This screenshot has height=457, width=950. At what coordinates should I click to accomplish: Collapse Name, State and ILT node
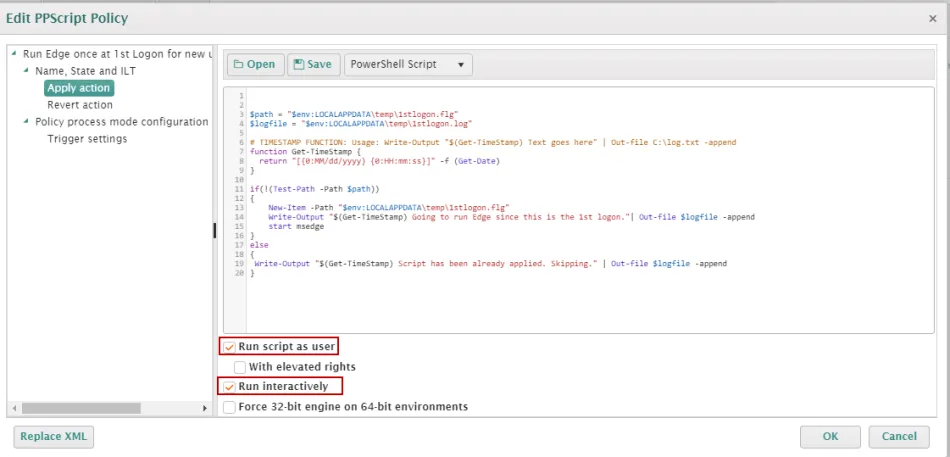26,71
